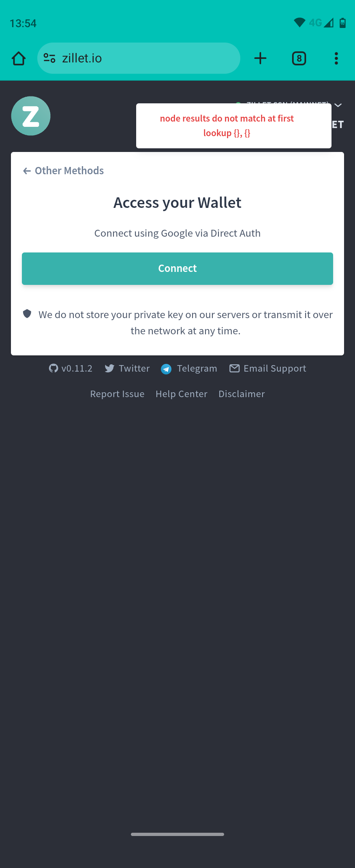Tap the bottom navigation gesture handle
The image size is (355, 868).
(x=177, y=834)
